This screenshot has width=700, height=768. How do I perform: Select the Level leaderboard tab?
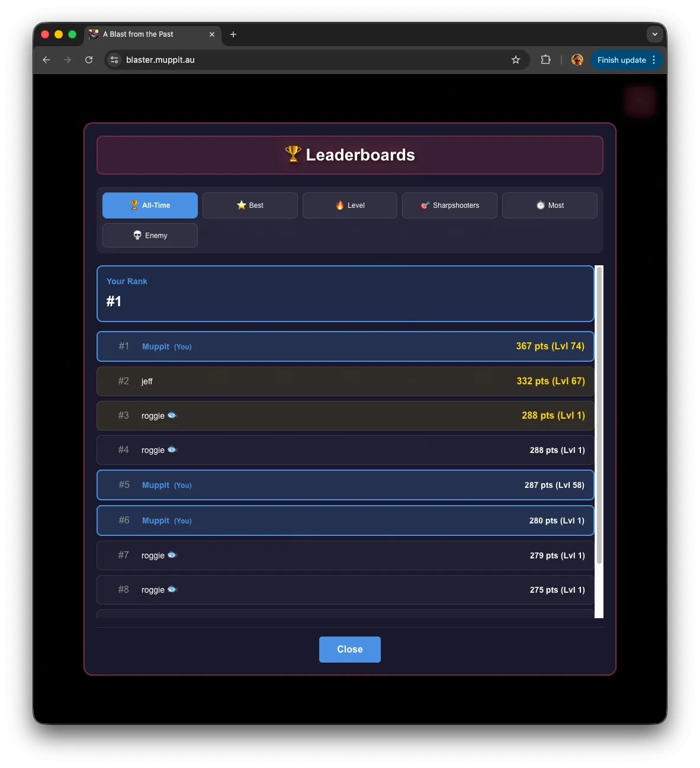pyautogui.click(x=350, y=205)
